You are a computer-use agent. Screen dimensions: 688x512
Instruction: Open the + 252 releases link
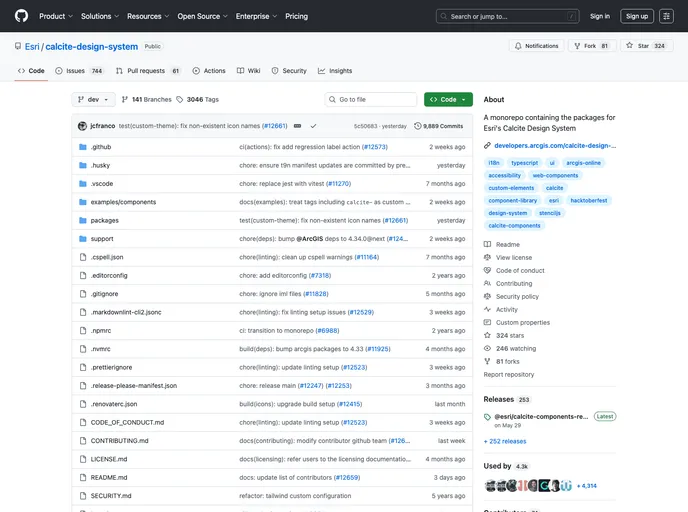pos(505,441)
